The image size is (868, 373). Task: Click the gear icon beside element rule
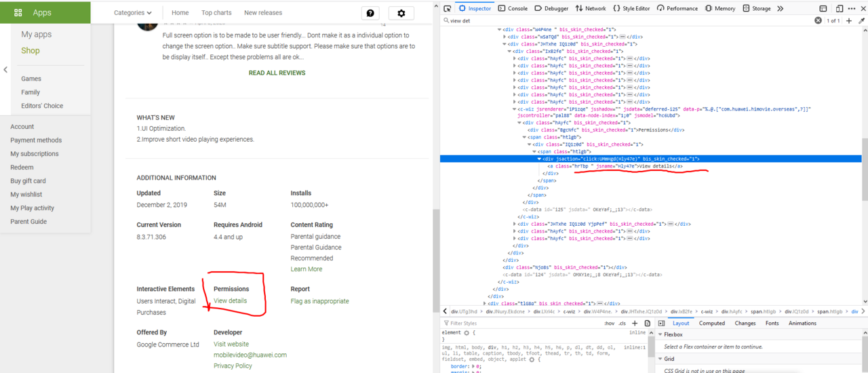466,333
